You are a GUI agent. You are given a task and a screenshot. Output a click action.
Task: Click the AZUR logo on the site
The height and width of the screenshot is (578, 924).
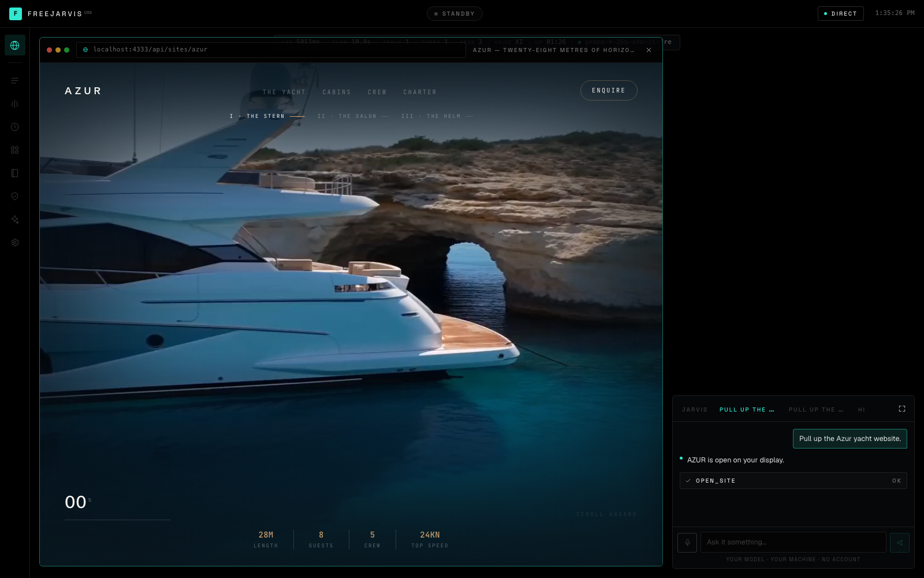point(83,91)
